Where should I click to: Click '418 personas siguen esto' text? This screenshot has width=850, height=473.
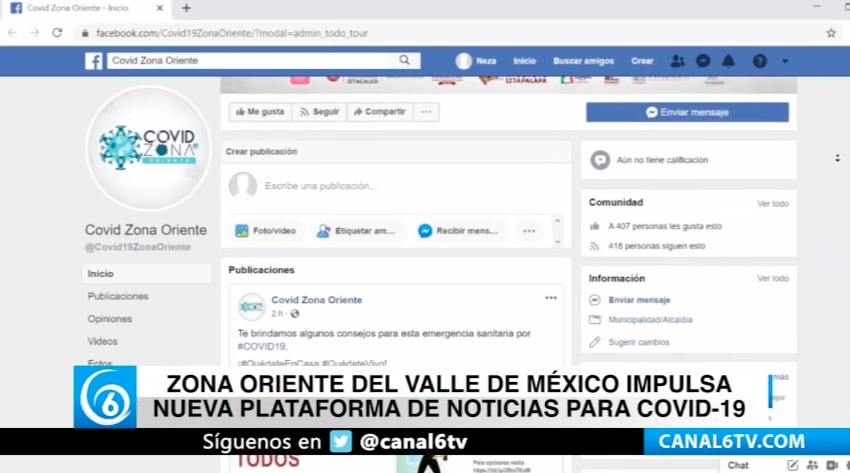[656, 246]
